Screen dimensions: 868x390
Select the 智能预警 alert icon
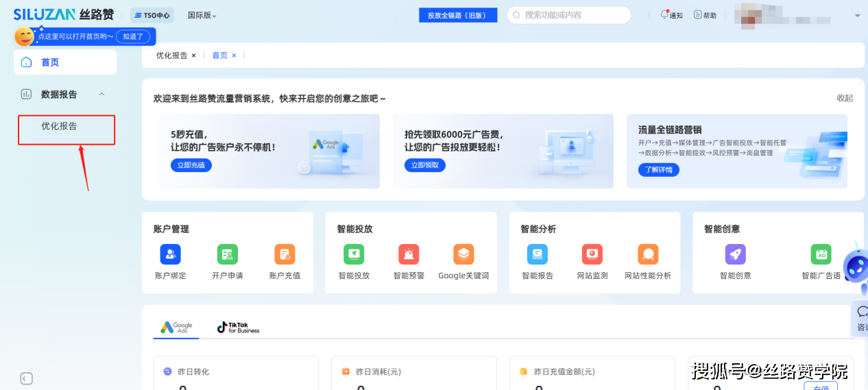[409, 255]
